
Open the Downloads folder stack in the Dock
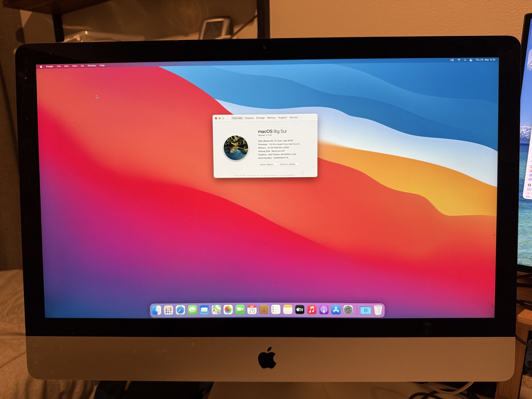click(365, 310)
